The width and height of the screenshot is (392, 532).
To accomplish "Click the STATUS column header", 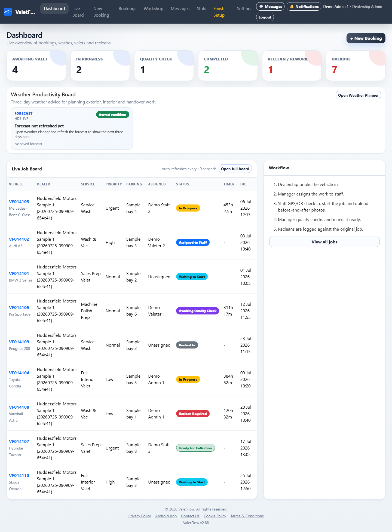I will click(x=182, y=184).
